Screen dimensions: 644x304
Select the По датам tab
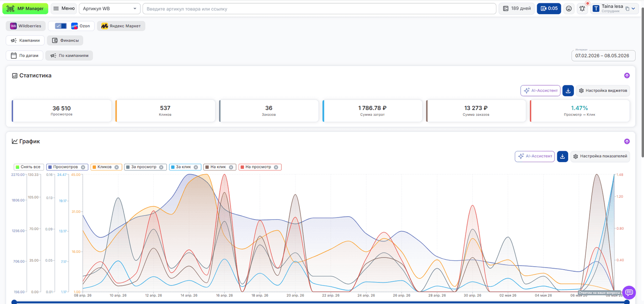point(25,55)
